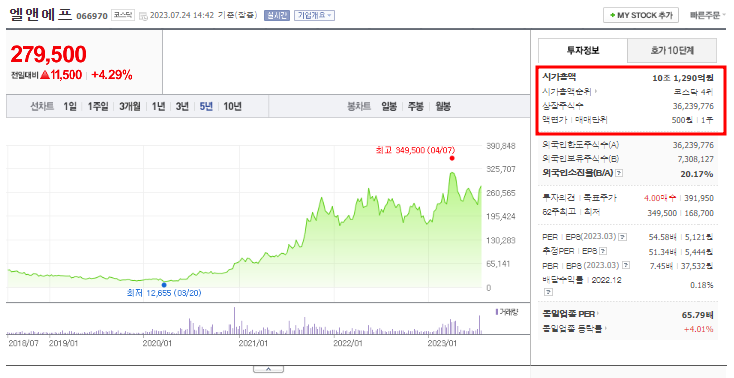This screenshot has height=378, width=734.
Task: Click the 동일업종 등락률 value +4.01%
Action: [x=698, y=329]
